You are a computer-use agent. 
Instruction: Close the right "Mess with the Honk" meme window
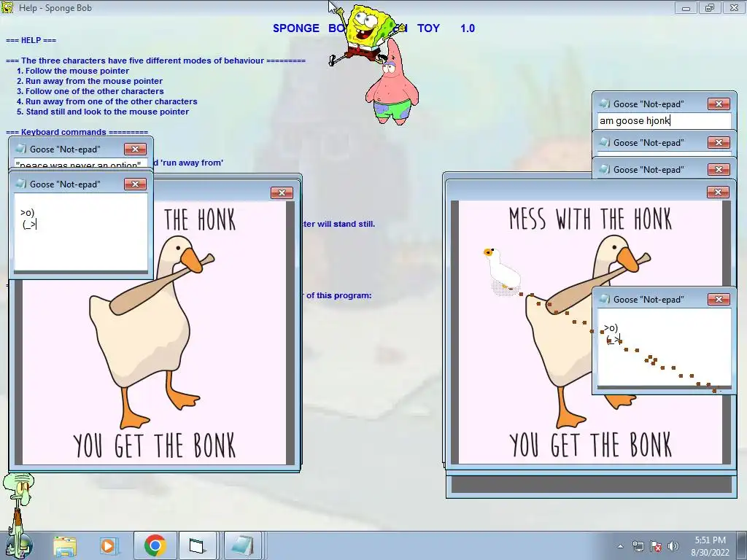coord(719,192)
